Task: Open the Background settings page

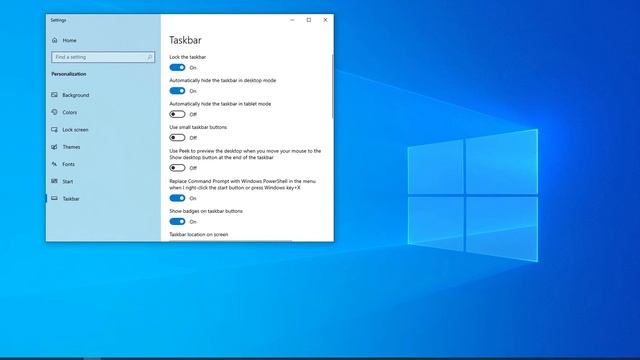Action: [x=103, y=95]
